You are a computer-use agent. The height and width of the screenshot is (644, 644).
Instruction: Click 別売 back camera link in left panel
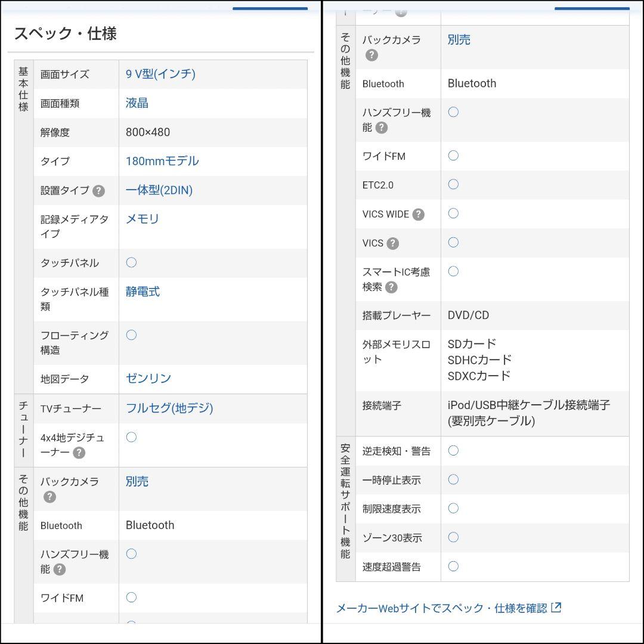click(137, 481)
